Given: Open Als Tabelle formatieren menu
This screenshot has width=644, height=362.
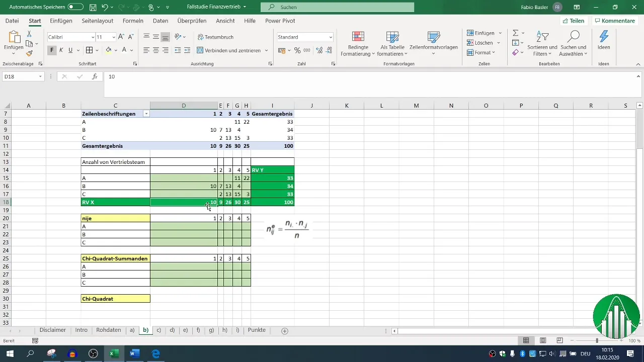Looking at the screenshot, I should [x=392, y=44].
